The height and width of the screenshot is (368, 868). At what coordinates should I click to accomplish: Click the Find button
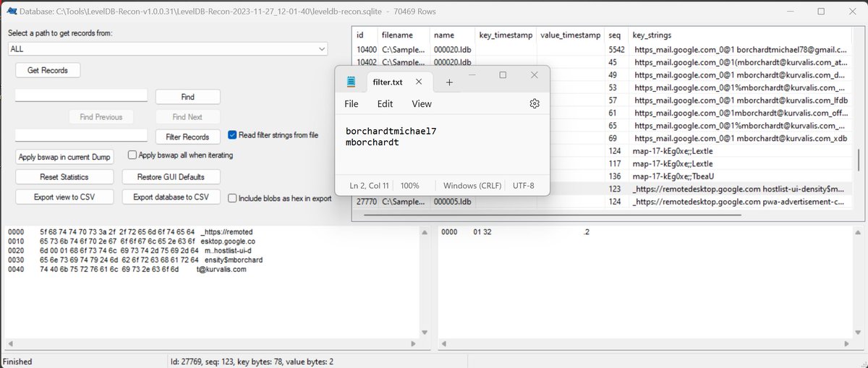[x=188, y=97]
